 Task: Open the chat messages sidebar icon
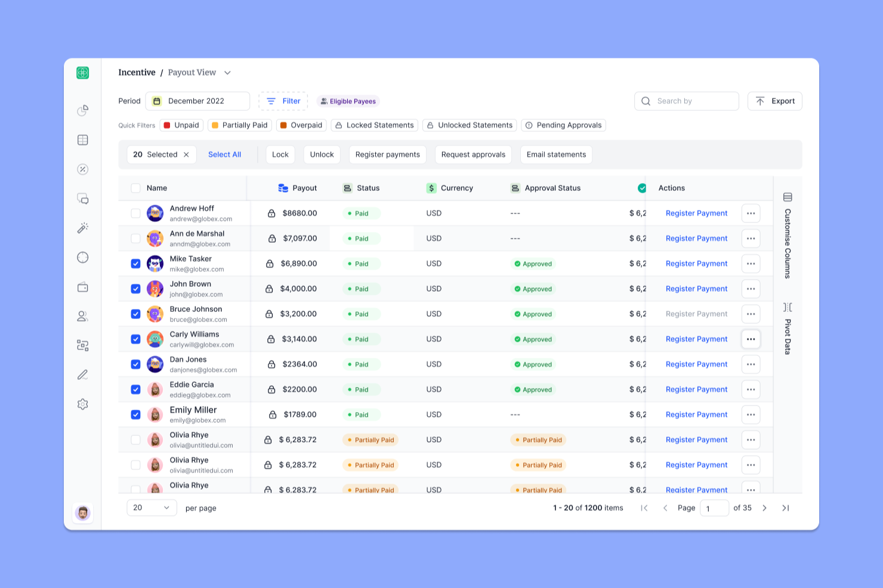click(x=83, y=199)
